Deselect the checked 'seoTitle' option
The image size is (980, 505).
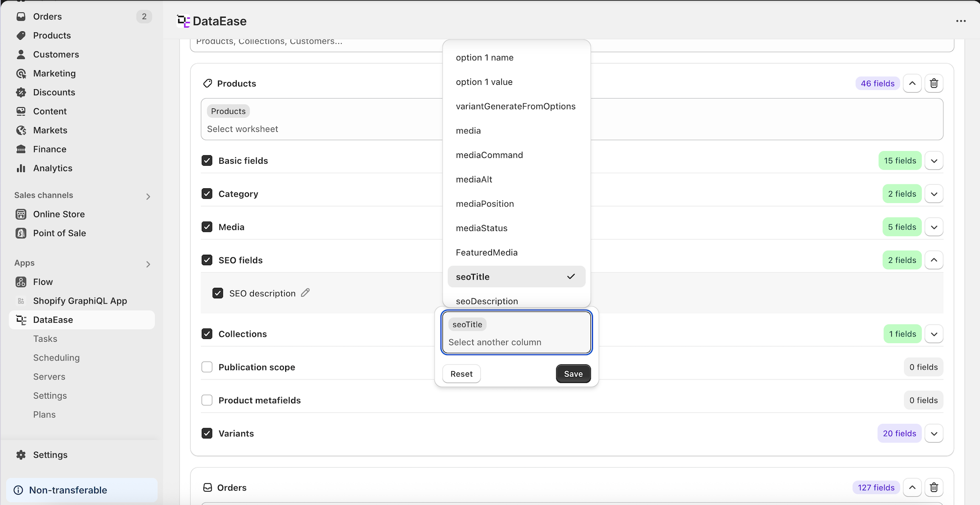516,277
